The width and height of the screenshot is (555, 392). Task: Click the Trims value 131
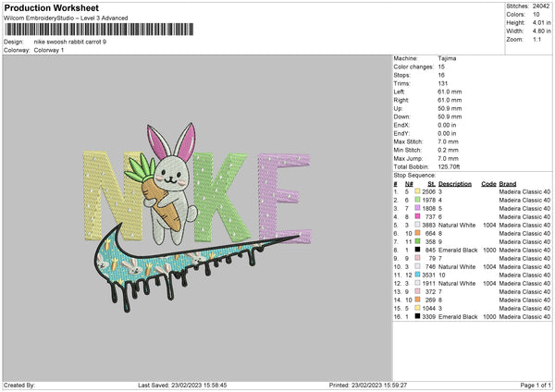coord(443,83)
